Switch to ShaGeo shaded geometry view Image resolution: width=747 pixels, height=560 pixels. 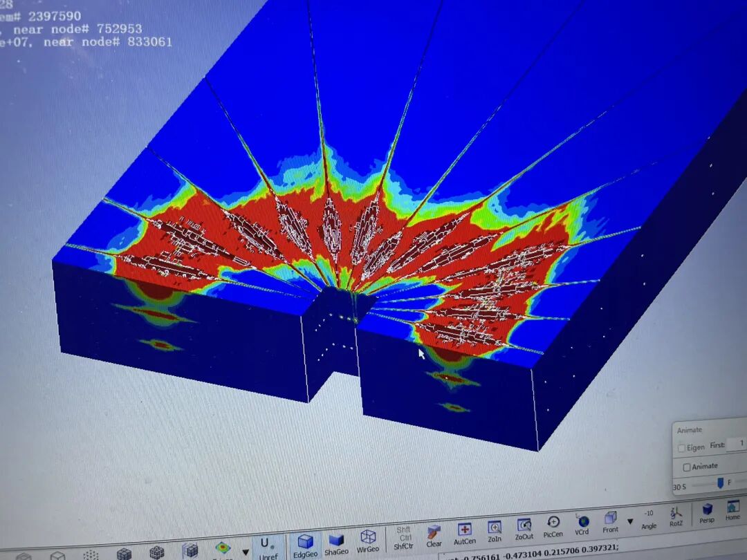(336, 543)
